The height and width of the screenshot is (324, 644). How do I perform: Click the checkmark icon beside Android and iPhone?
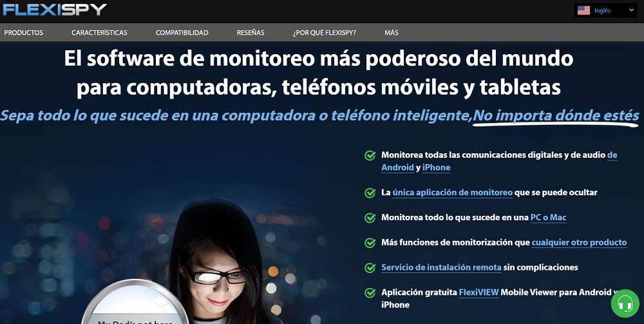pyautogui.click(x=370, y=155)
